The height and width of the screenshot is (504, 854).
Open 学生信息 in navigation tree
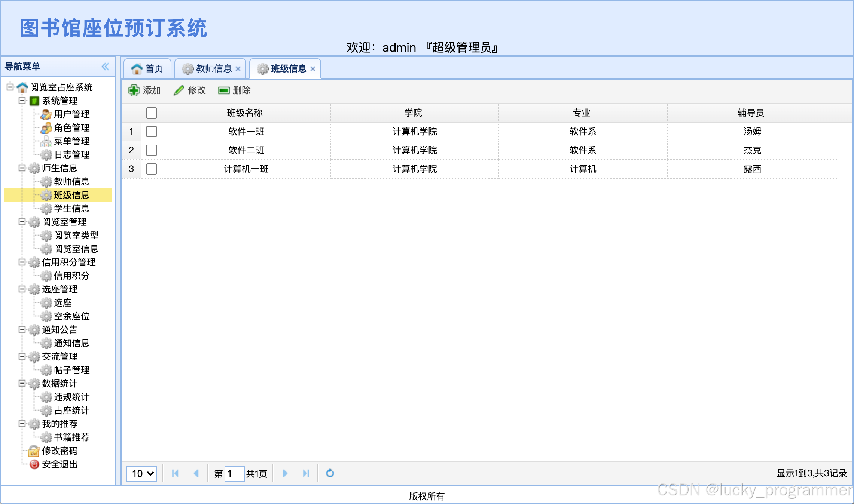click(71, 208)
